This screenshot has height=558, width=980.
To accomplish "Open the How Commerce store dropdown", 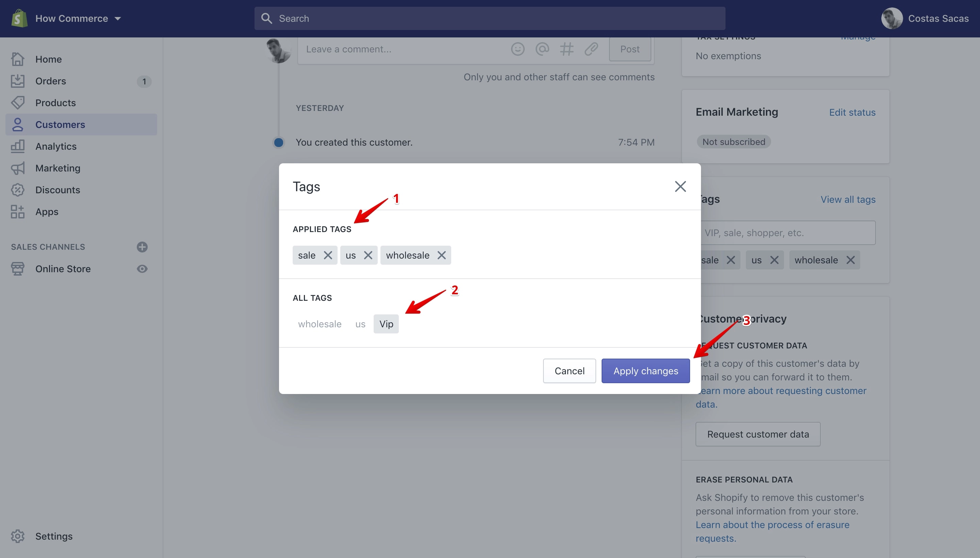I will [x=78, y=18].
